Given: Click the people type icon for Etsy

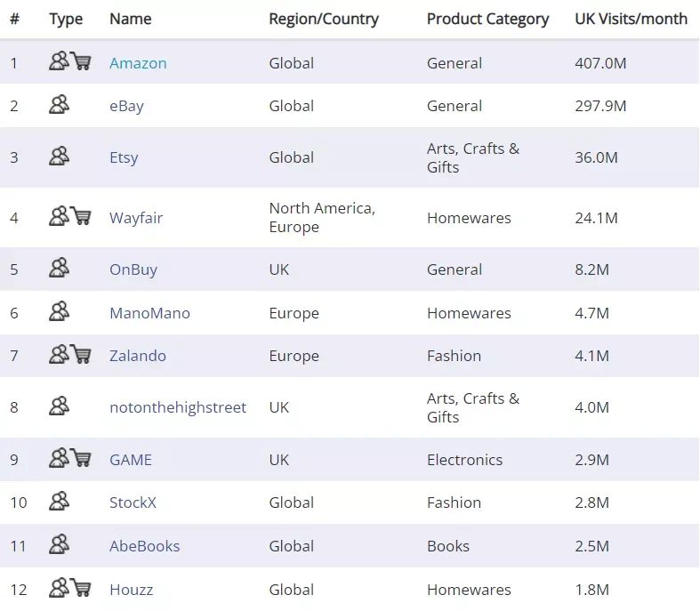Looking at the screenshot, I should click(59, 156).
